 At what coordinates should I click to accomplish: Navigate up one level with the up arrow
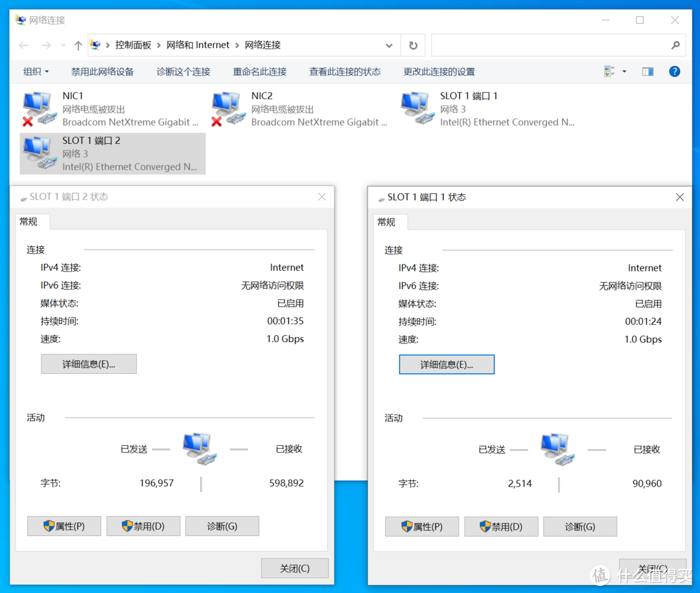[x=77, y=45]
